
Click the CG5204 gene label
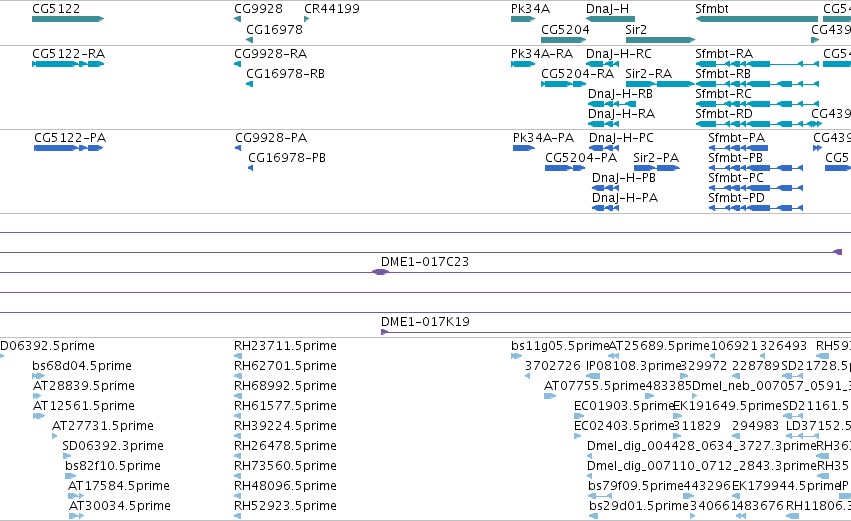[565, 30]
